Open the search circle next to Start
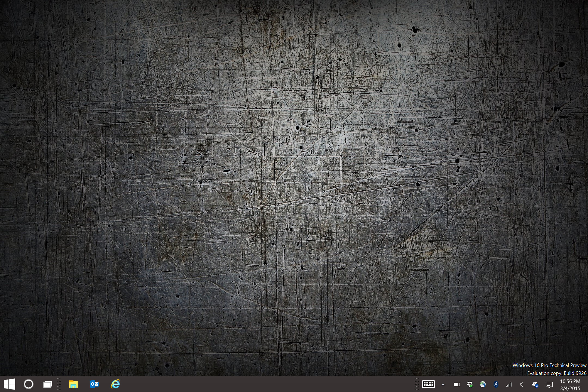The width and height of the screenshot is (588, 392). point(28,384)
